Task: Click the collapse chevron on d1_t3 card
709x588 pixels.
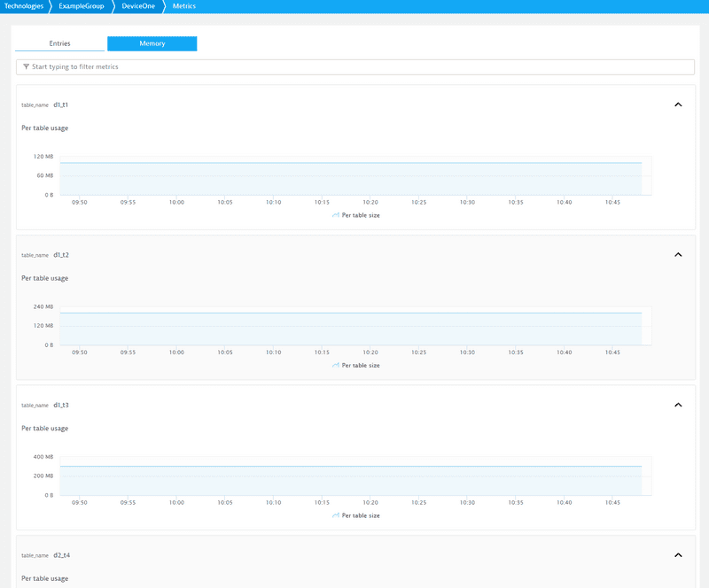Action: [x=678, y=404]
